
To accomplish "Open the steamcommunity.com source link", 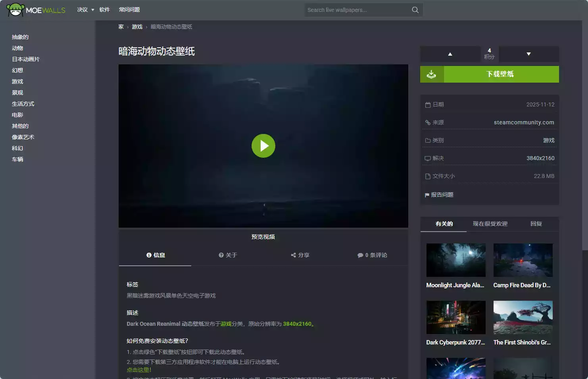I will (x=524, y=122).
